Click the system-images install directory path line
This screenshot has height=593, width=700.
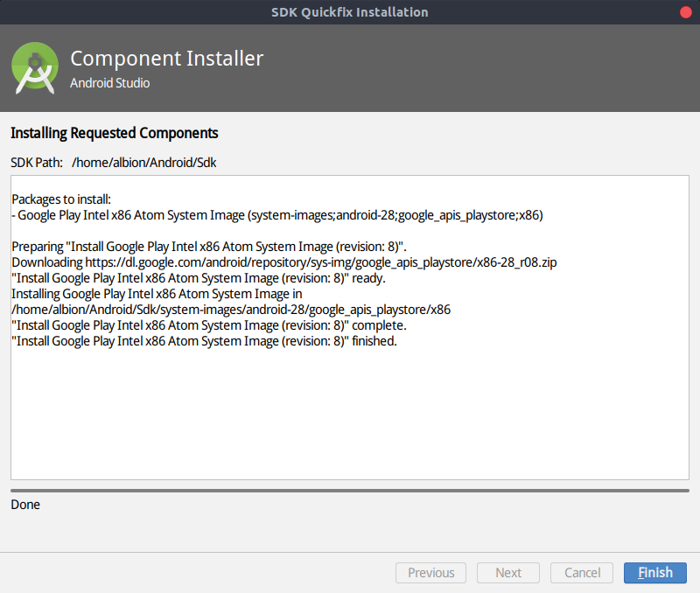point(231,310)
